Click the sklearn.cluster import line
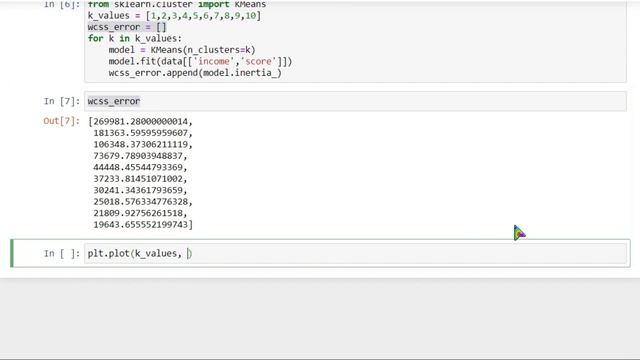This screenshot has height=360, width=640. tap(177, 4)
